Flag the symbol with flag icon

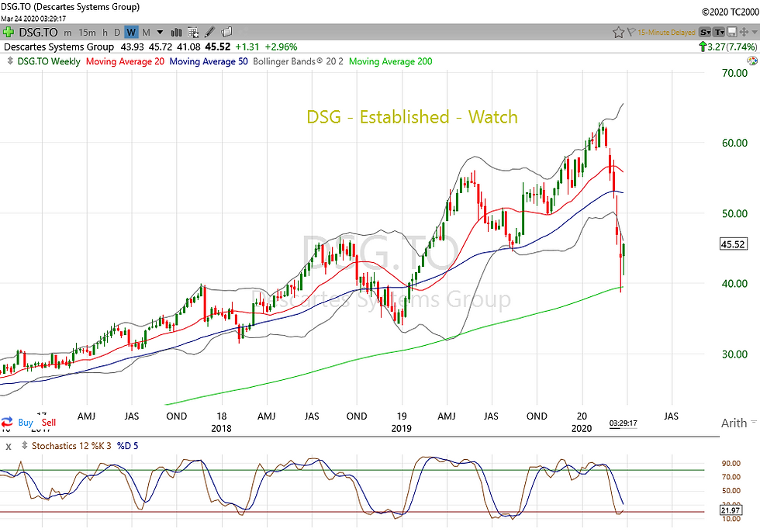631,33
